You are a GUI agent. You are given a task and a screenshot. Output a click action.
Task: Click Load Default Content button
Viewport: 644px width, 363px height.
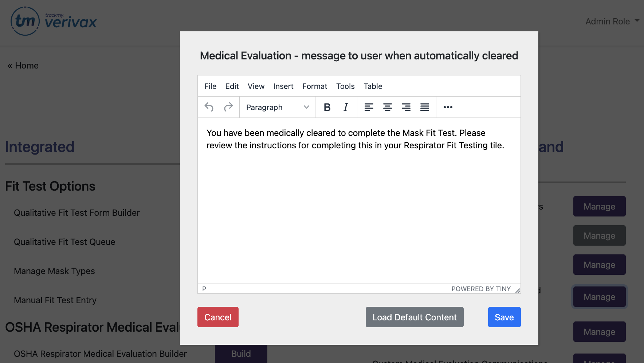414,317
